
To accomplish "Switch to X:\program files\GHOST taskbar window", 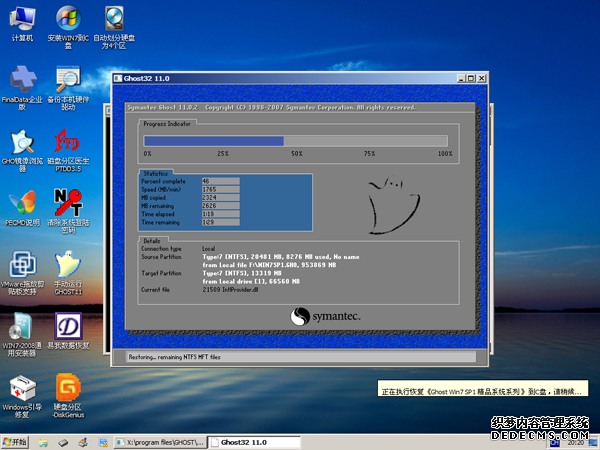I will pyautogui.click(x=160, y=442).
